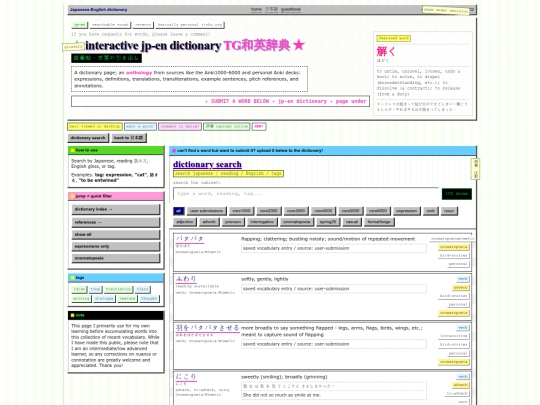Toggle the 'user submissions' filter chip
The width and height of the screenshot is (540, 405).
pos(206,211)
